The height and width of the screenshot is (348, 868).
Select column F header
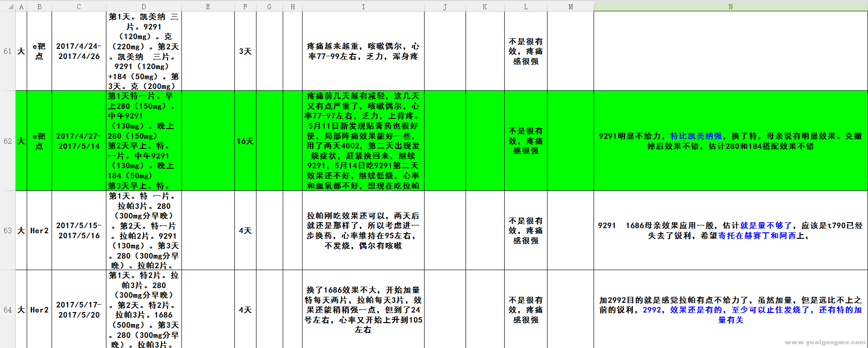click(x=245, y=7)
